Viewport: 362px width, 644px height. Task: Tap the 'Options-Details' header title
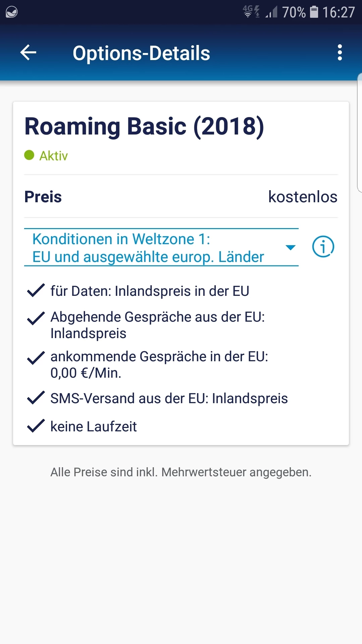pyautogui.click(x=141, y=53)
